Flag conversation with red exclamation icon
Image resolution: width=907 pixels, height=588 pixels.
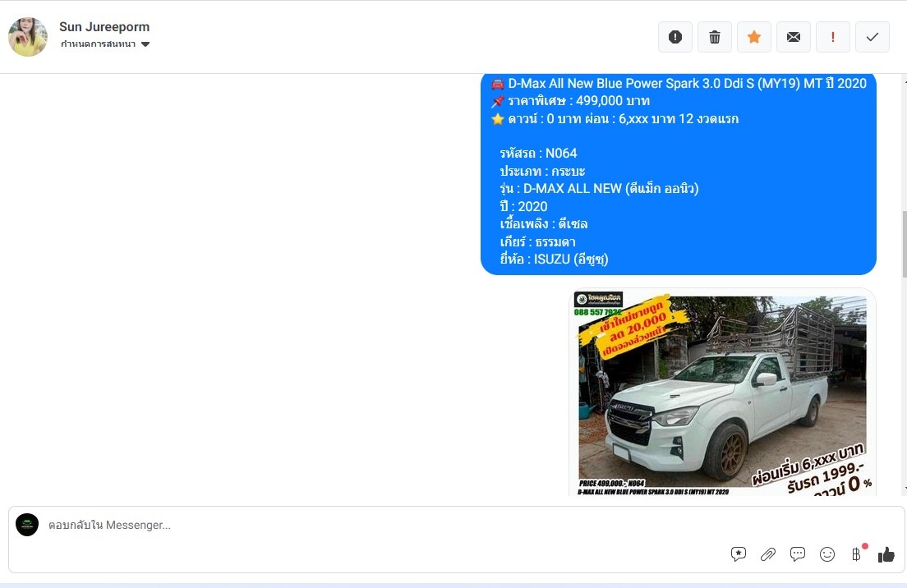coord(832,37)
